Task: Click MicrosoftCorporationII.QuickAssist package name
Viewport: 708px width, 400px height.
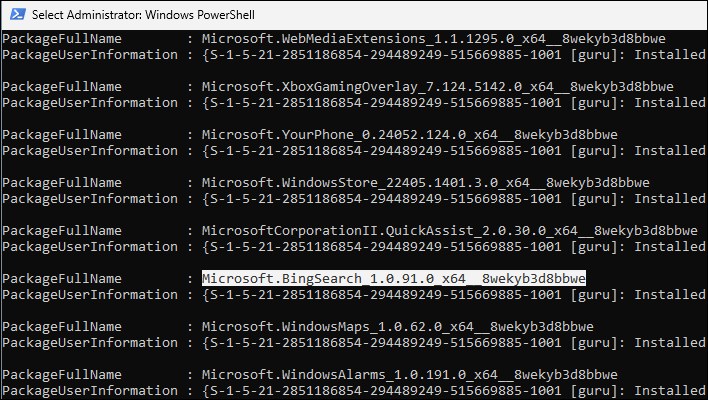Action: tap(450, 231)
